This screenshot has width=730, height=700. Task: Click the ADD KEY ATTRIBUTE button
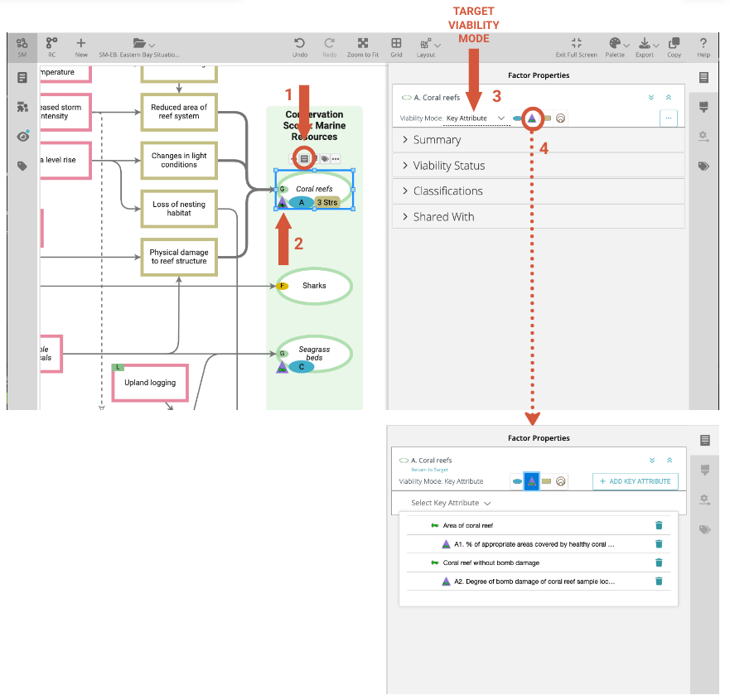tap(636, 481)
